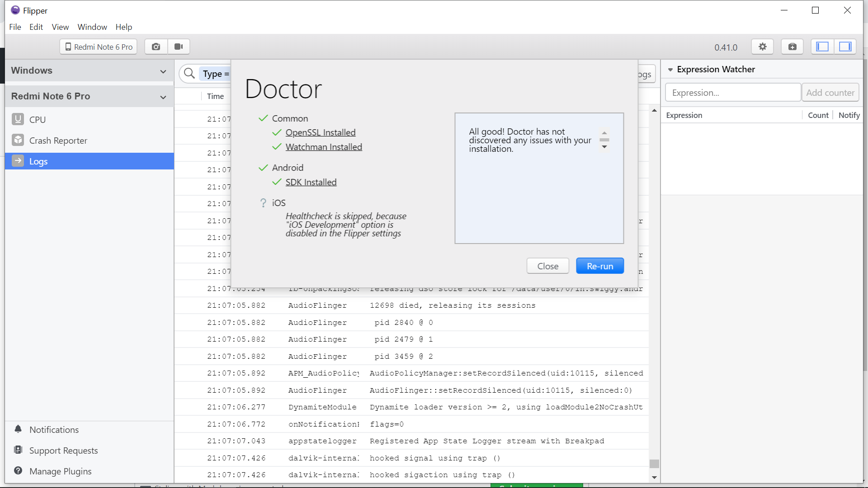Open Crash Reporter plugin
Viewport: 868px width, 488px height.
[58, 141]
